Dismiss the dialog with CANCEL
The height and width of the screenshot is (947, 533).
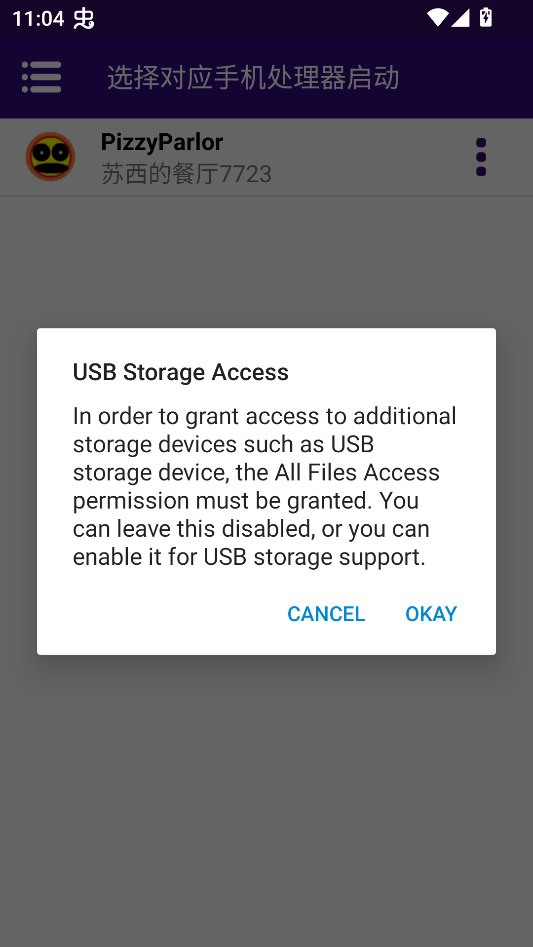pos(326,614)
